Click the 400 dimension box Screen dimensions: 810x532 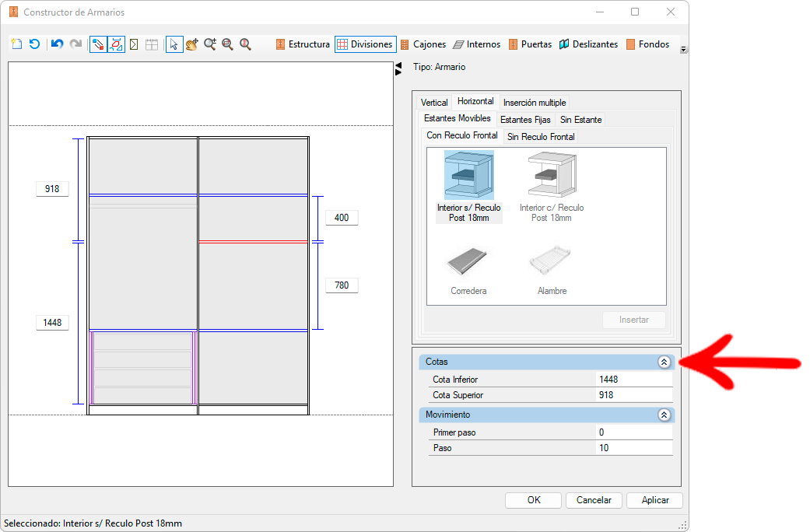tap(342, 218)
